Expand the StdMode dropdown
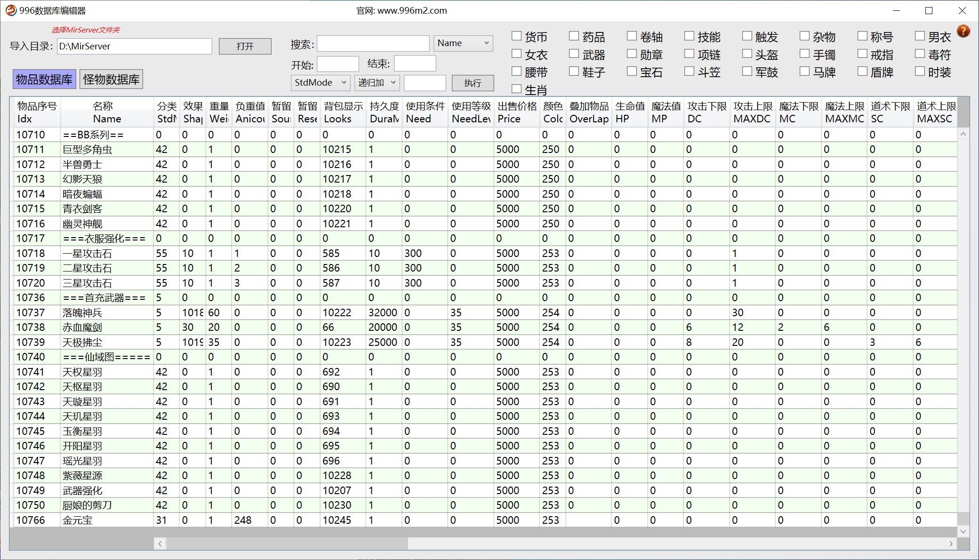Viewport: 979px width, 560px height. pyautogui.click(x=321, y=83)
